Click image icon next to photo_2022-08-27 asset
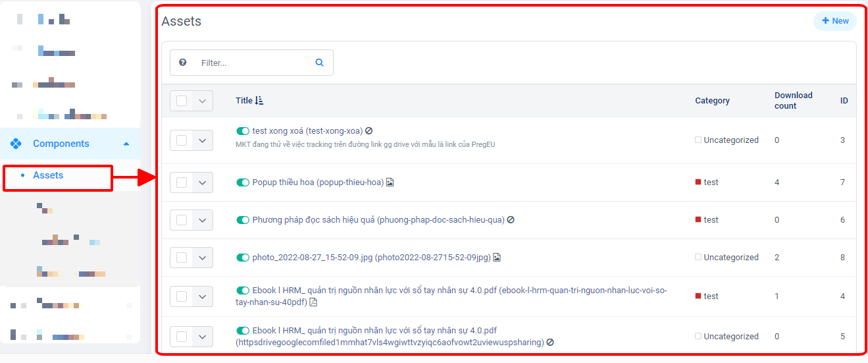 click(x=497, y=258)
